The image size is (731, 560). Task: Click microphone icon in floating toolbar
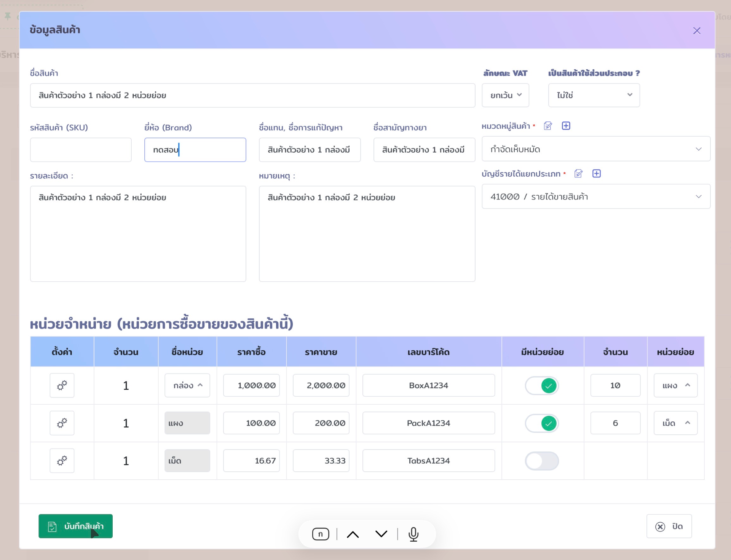[413, 534]
